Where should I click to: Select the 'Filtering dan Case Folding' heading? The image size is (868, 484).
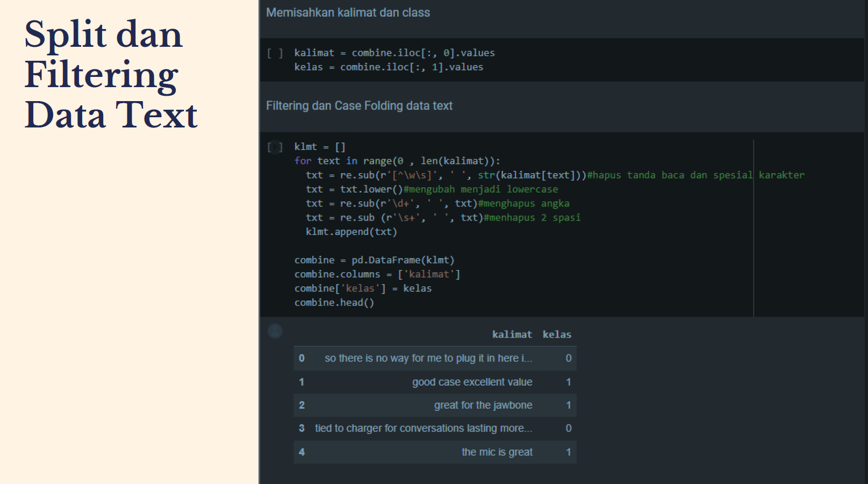tap(359, 106)
